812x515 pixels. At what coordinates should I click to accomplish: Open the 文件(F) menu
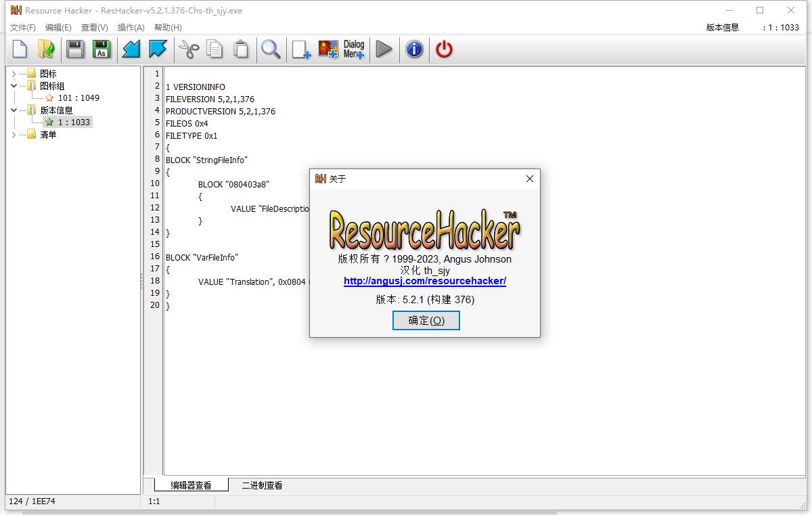[x=23, y=28]
